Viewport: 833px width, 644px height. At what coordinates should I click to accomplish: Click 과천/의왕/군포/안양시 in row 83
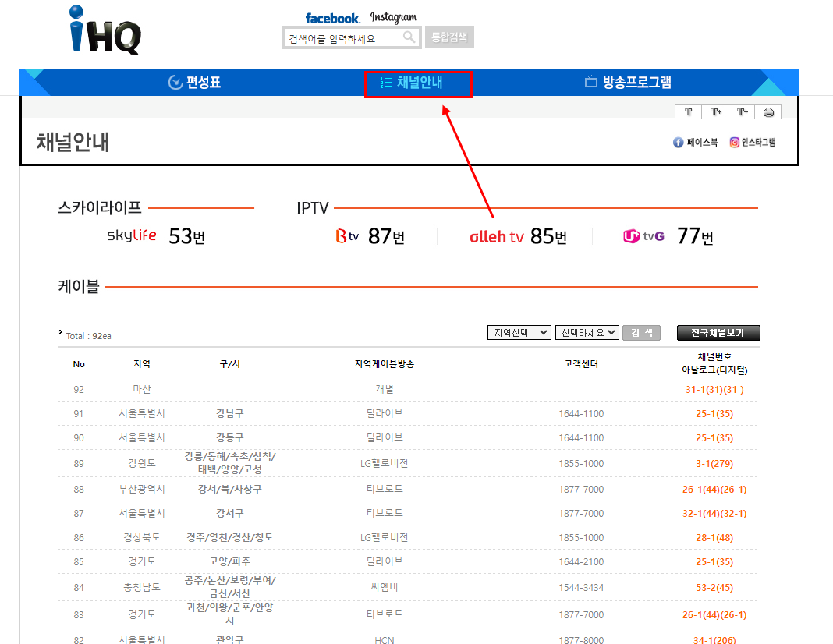coord(230,614)
